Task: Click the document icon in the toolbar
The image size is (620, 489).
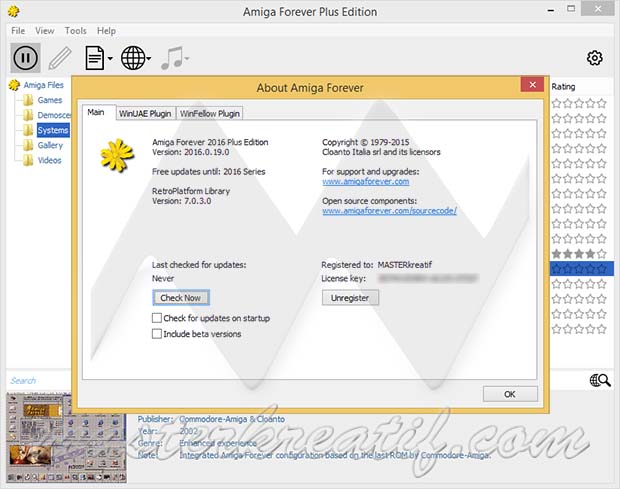Action: 95,58
